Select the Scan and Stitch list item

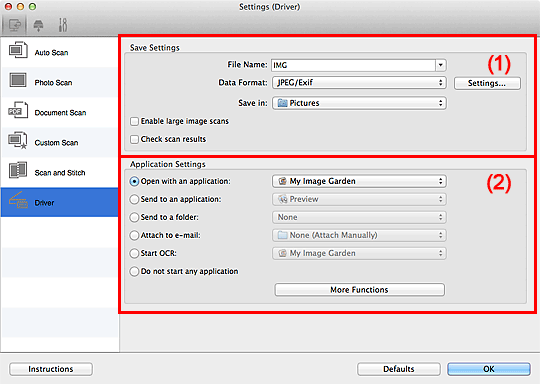pyautogui.click(x=60, y=172)
